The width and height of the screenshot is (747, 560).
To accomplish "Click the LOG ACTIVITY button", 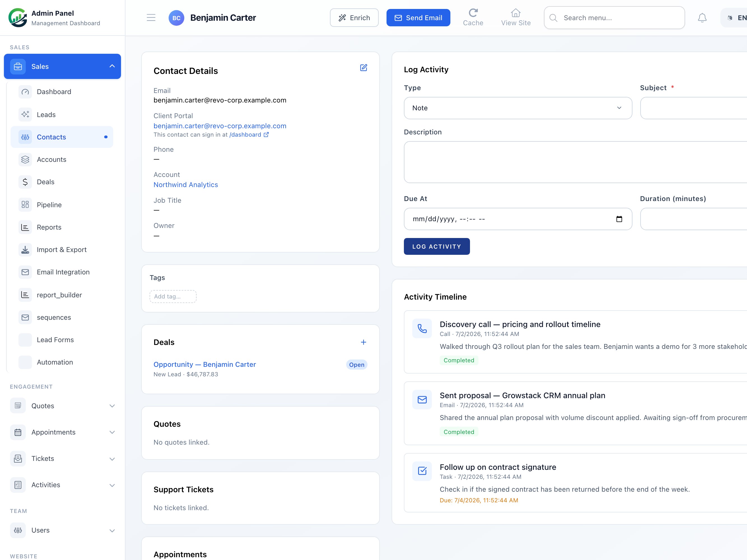I will tap(437, 246).
